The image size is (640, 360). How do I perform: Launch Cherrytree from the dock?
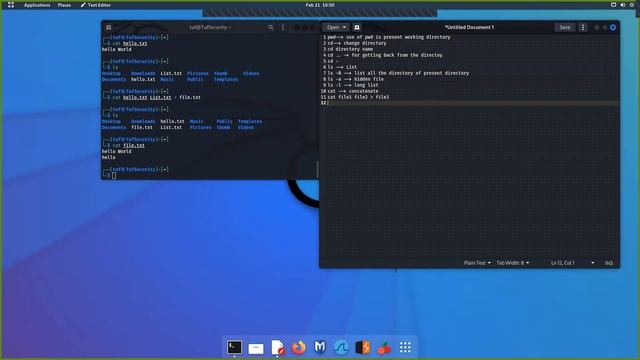coord(384,348)
